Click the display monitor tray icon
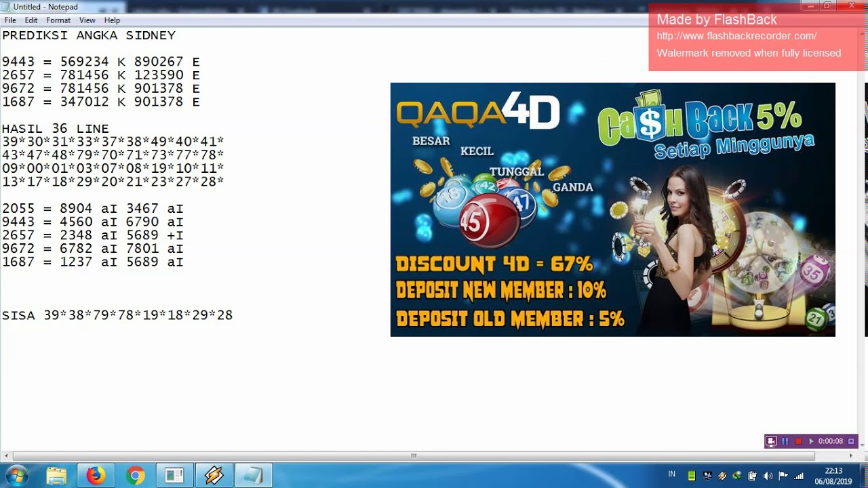This screenshot has width=868, height=488. 707,476
